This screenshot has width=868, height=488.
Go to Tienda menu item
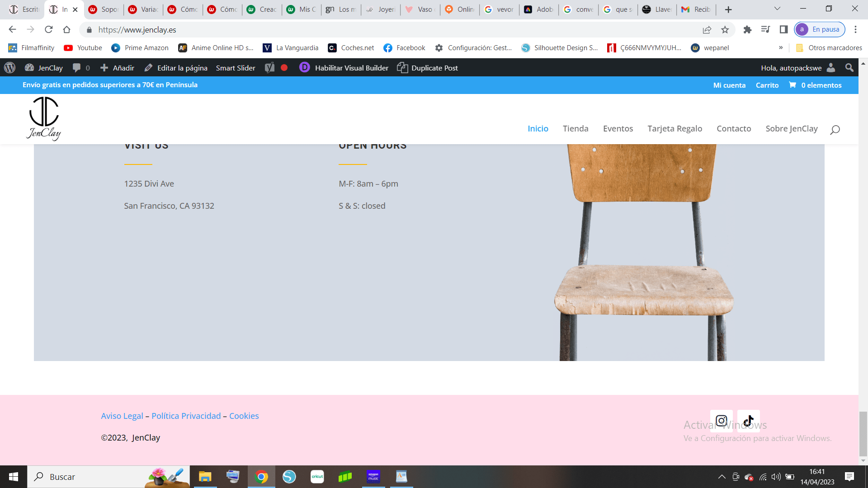576,129
